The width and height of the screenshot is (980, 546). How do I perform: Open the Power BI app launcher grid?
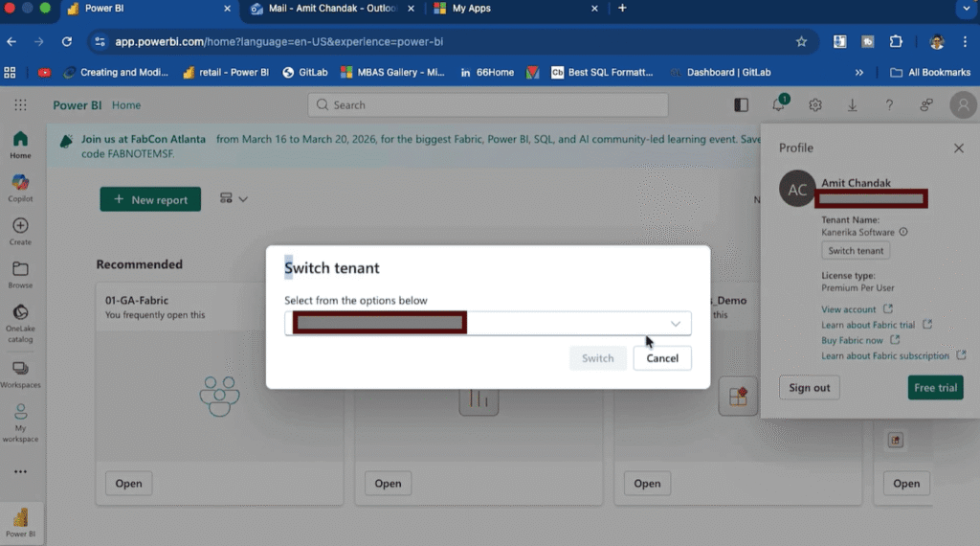(20, 105)
